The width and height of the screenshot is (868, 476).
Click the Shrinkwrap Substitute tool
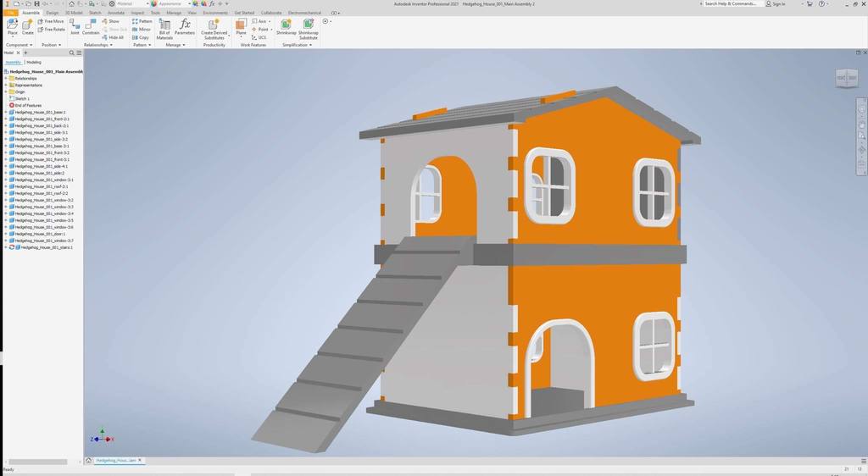(309, 29)
